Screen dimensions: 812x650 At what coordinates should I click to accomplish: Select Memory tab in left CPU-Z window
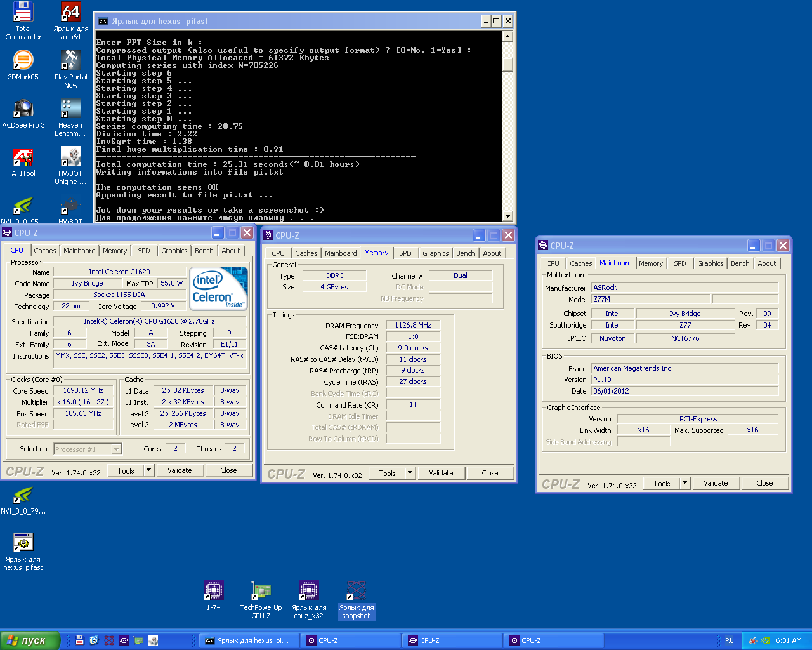(115, 251)
